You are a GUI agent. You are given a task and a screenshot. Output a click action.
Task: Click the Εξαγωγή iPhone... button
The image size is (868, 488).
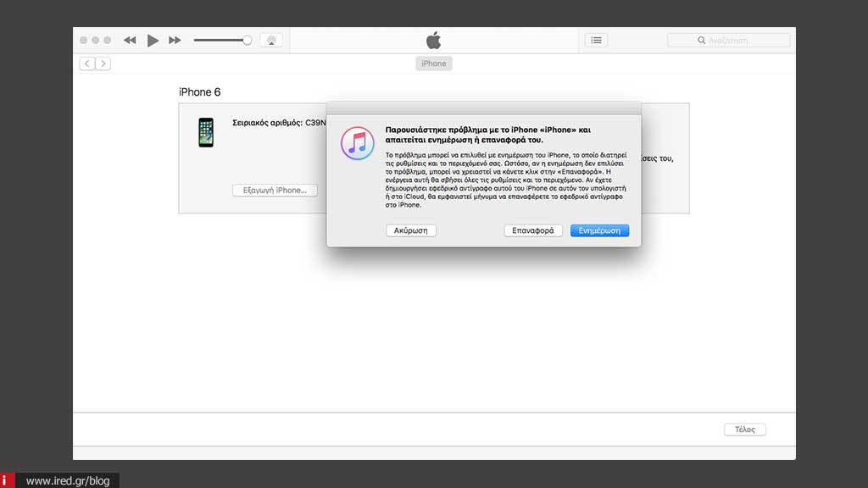(275, 191)
